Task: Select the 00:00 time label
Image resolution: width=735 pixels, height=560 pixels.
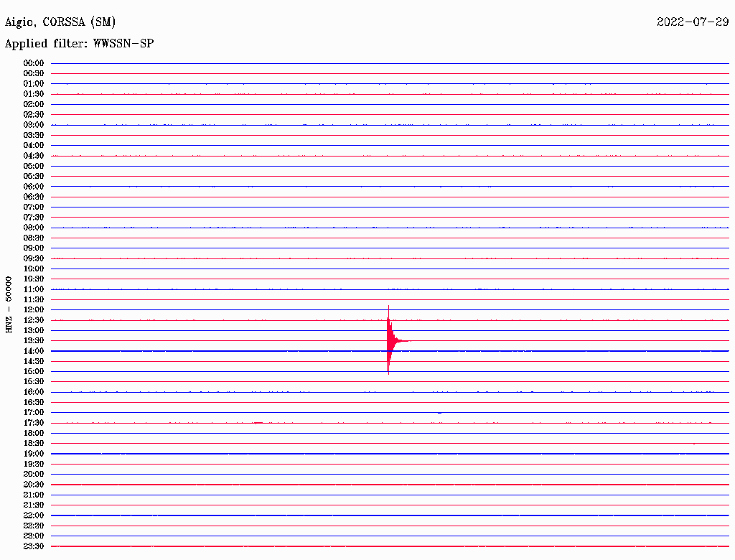Action: point(34,63)
